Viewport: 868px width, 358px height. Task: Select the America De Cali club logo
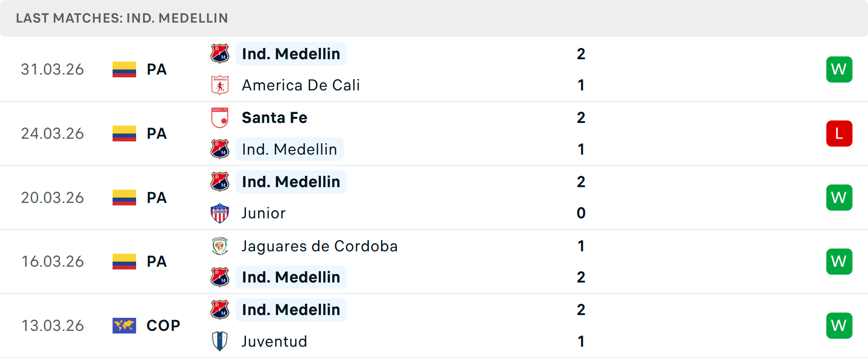(220, 85)
